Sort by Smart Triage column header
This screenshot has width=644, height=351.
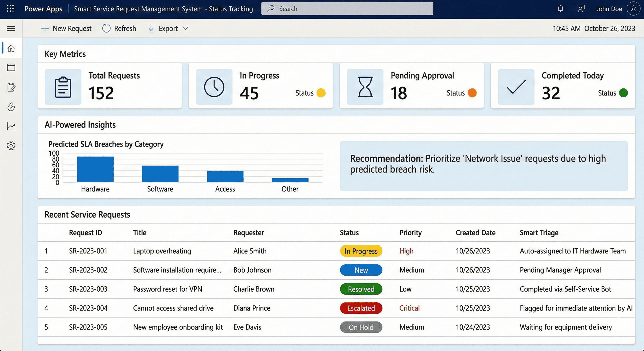click(539, 233)
